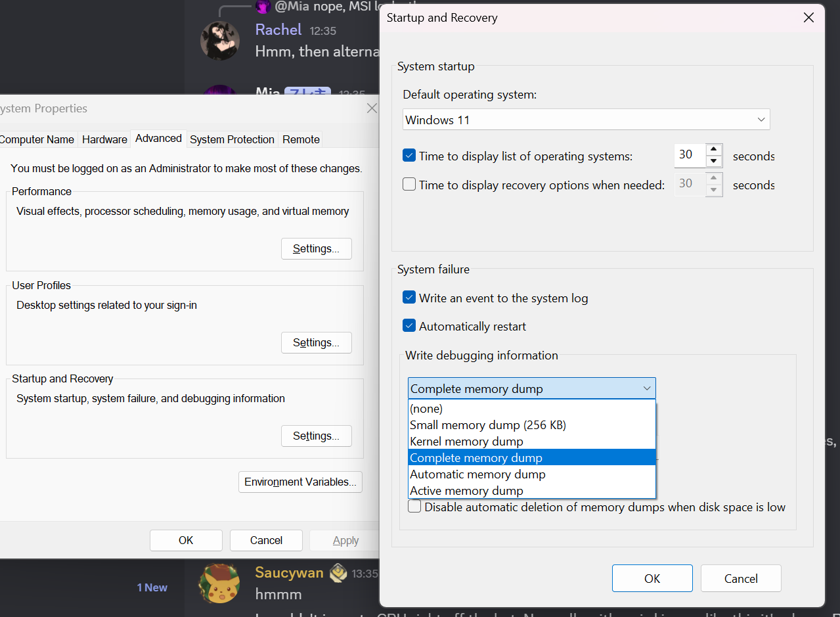Open the Hardware tab
This screenshot has height=617, width=840.
104,139
